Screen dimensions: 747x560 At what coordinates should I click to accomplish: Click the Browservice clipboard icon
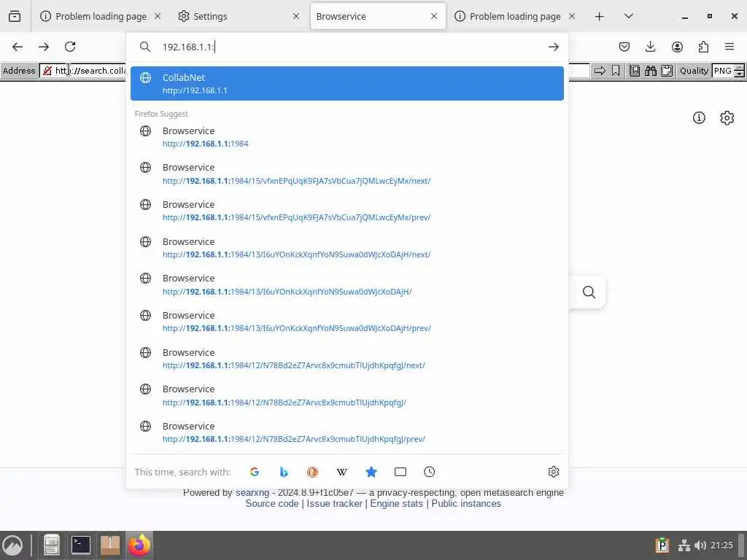click(667, 71)
